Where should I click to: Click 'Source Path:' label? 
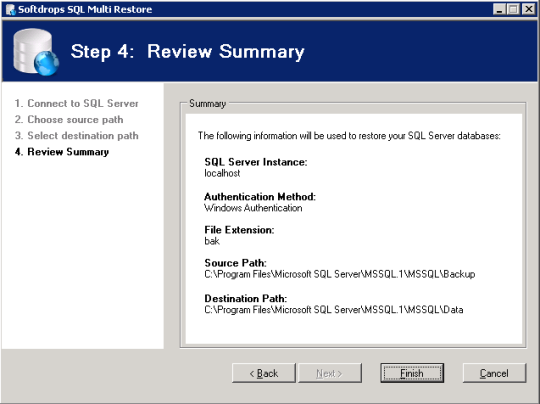tap(236, 263)
